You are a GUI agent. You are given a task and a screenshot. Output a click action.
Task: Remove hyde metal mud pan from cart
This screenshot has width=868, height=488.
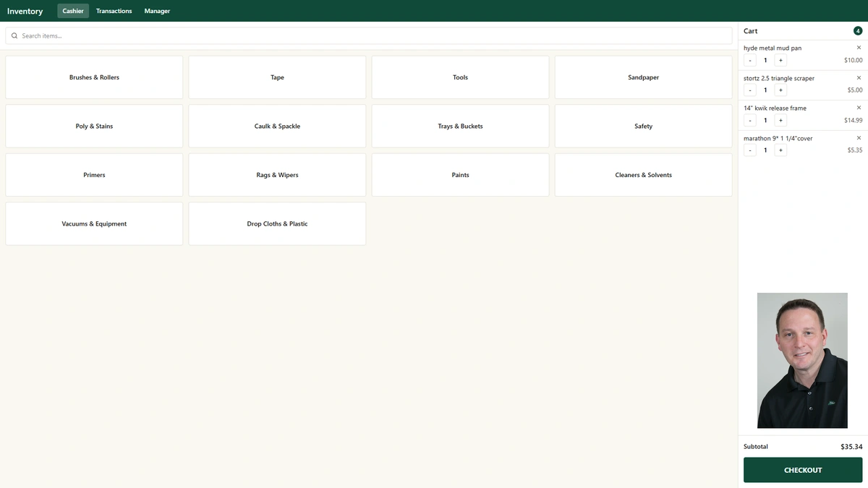coord(859,48)
